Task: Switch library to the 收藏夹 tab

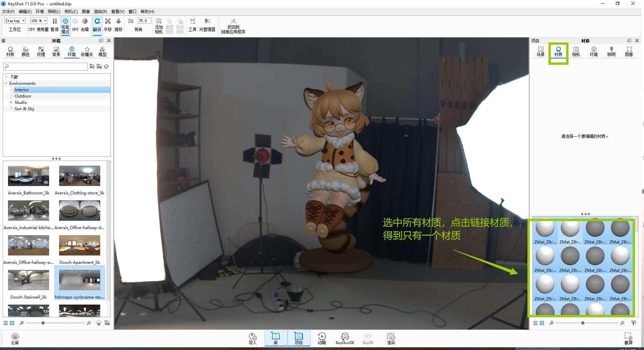Action: click(87, 51)
